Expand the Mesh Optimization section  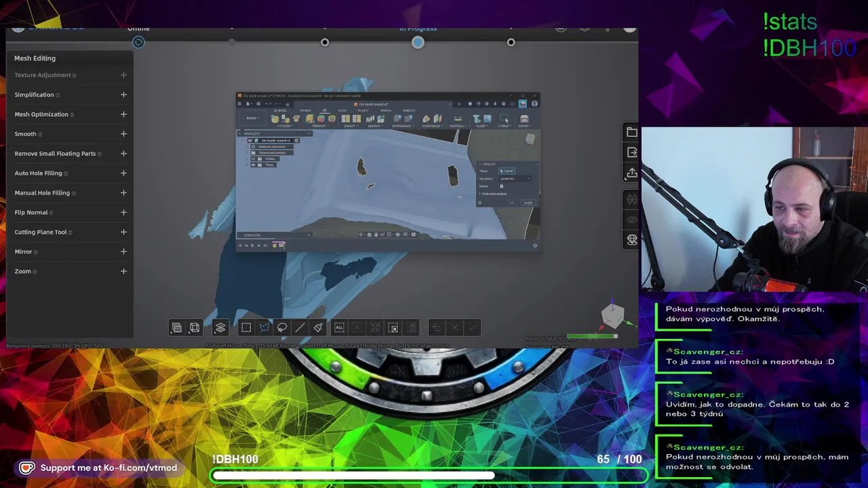(x=123, y=115)
